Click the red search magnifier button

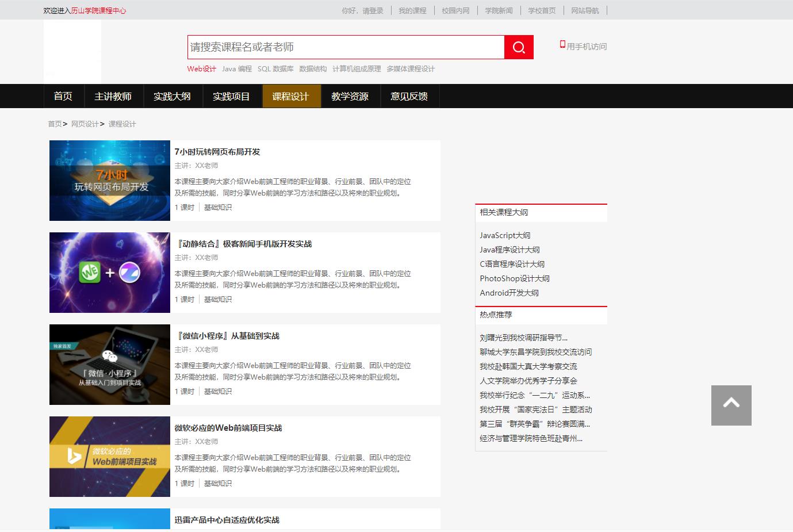click(x=519, y=47)
